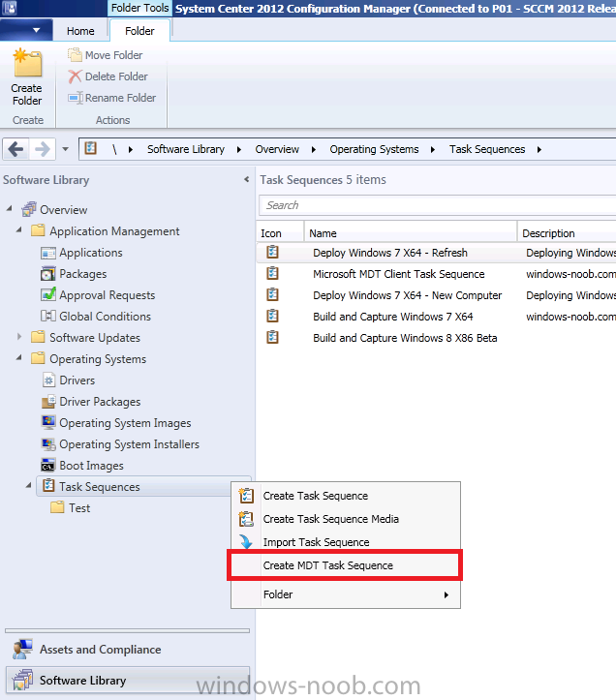Image resolution: width=616 pixels, height=700 pixels.
Task: Choose Create MDT Task Sequence
Action: pyautogui.click(x=346, y=565)
